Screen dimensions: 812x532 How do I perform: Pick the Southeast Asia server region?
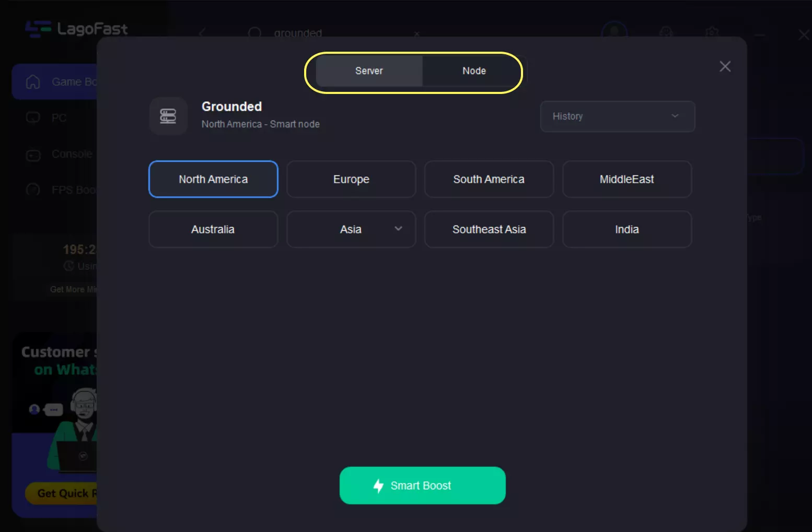[x=489, y=229]
